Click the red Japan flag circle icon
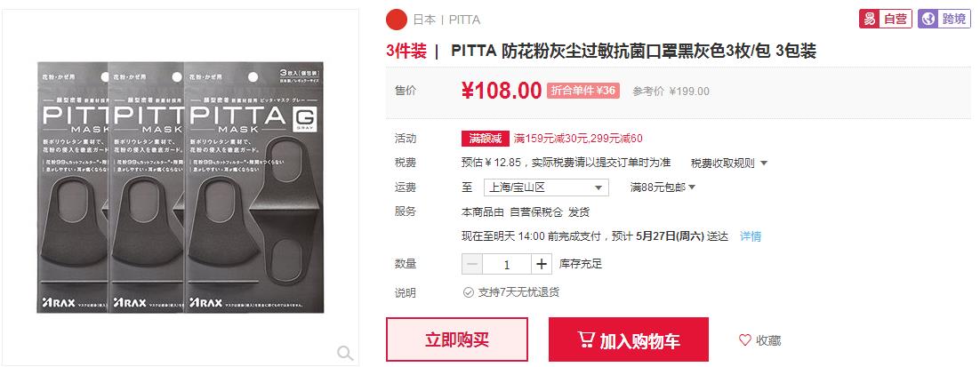This screenshot has width=980, height=367. 397,20
